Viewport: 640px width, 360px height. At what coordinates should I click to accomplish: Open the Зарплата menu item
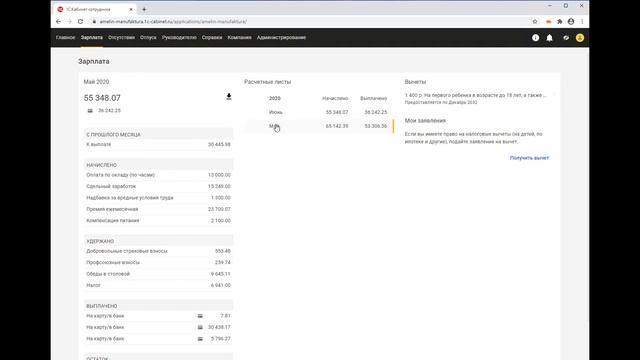(x=91, y=38)
